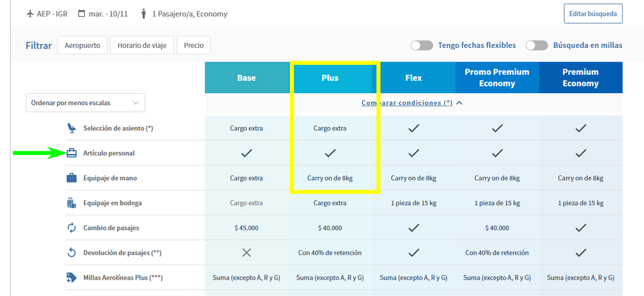This screenshot has height=296, width=644.
Task: Click the Flex checkmark for Cambio de pasajes
Action: pyautogui.click(x=414, y=228)
